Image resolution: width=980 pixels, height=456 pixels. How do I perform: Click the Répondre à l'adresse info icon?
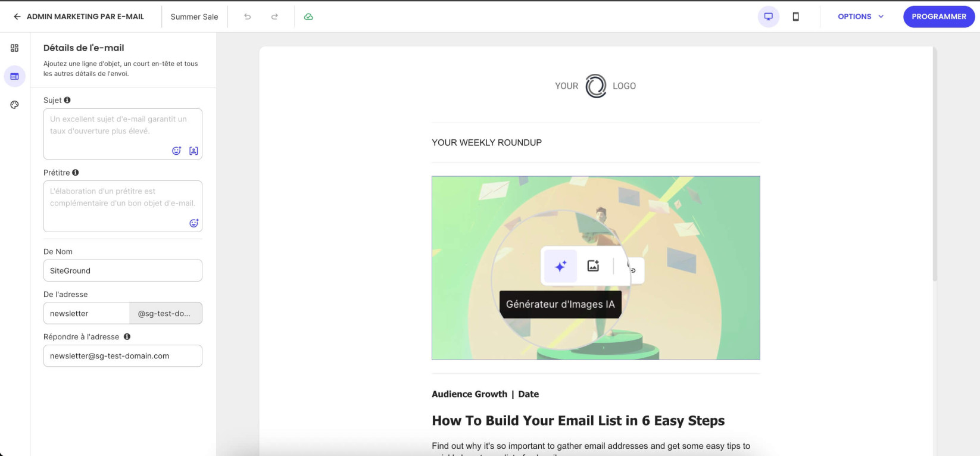coord(127,336)
